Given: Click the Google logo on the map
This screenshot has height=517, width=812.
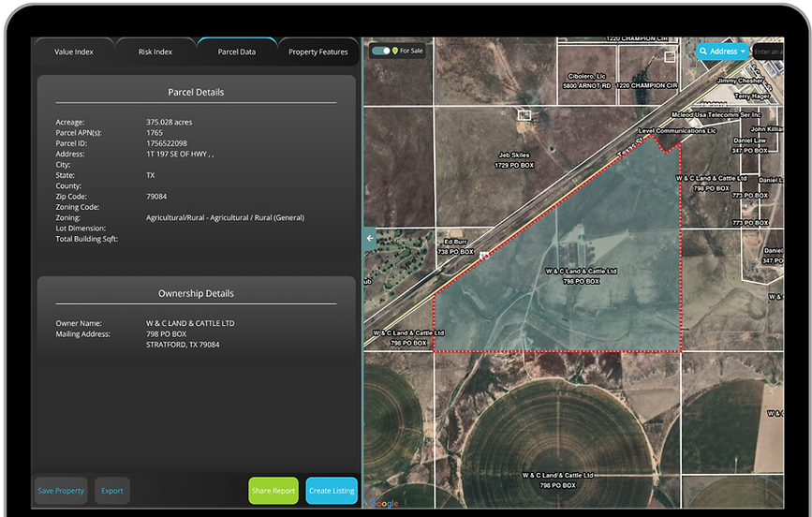Looking at the screenshot, I should (384, 503).
